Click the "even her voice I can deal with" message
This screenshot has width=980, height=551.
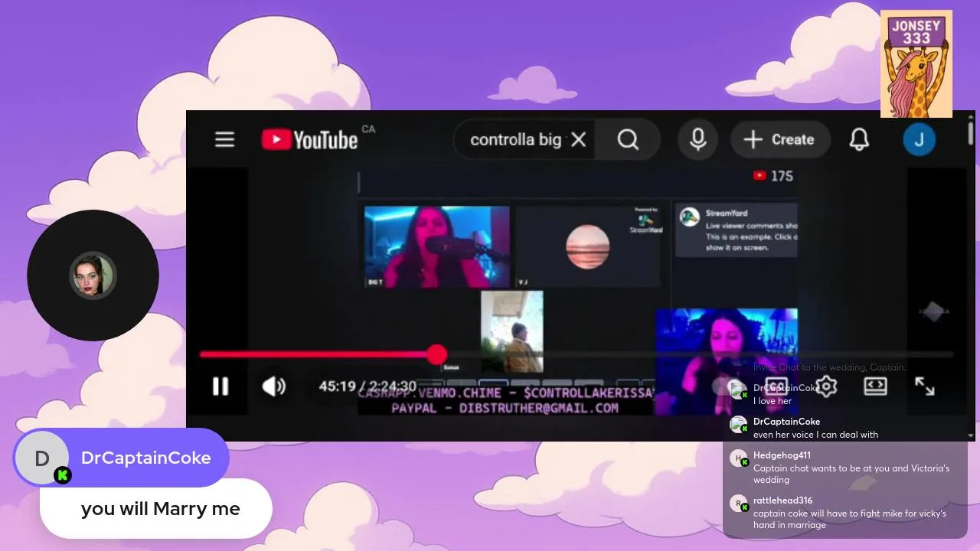tap(815, 435)
